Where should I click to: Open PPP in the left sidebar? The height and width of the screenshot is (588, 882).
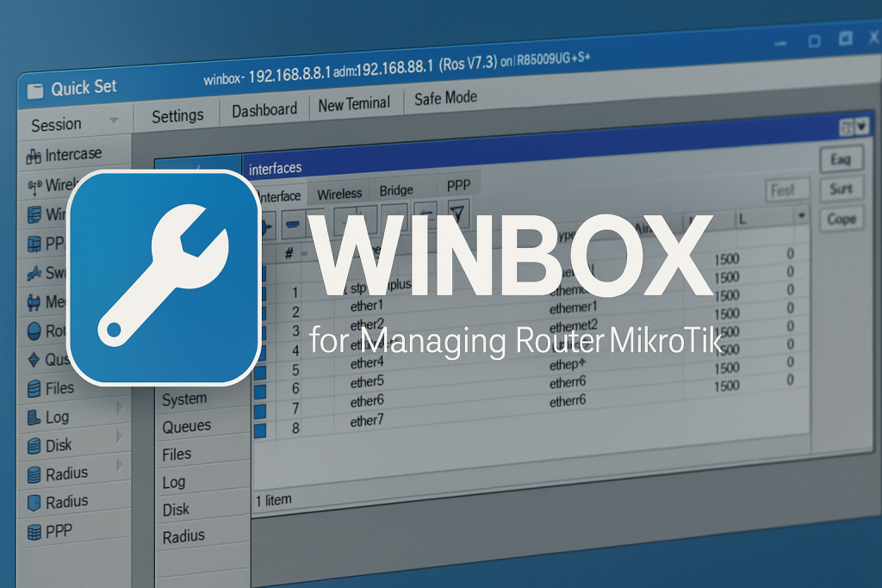pyautogui.click(x=59, y=530)
